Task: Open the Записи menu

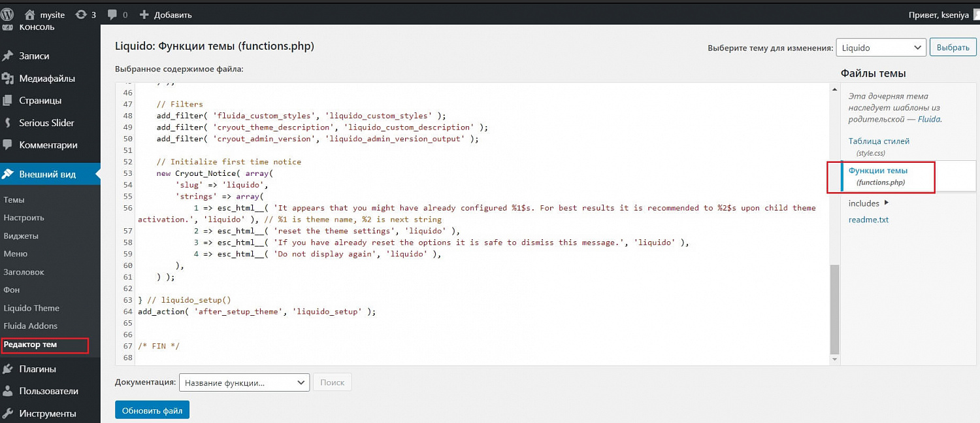Action: pyautogui.click(x=34, y=56)
